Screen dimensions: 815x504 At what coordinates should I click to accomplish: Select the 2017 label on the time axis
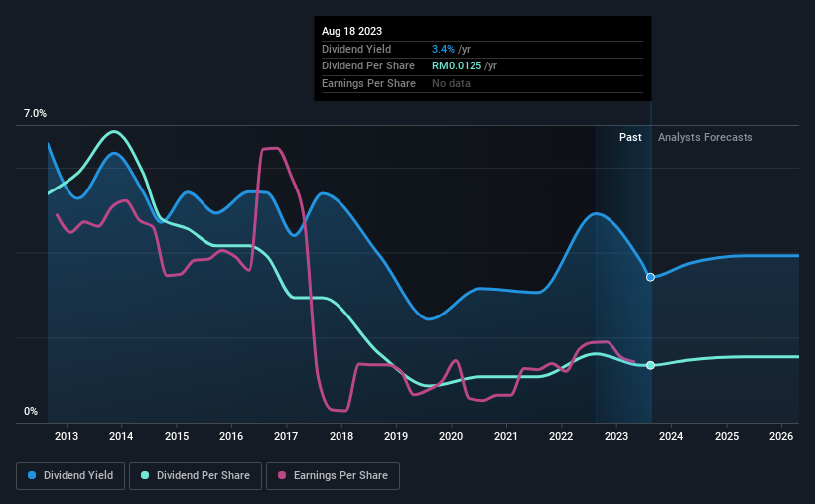286,436
